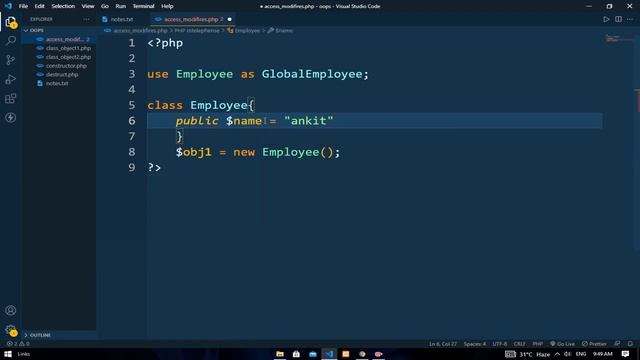This screenshot has width=640, height=360.
Task: Open Microsoft Store from taskbar
Action: tap(296, 354)
